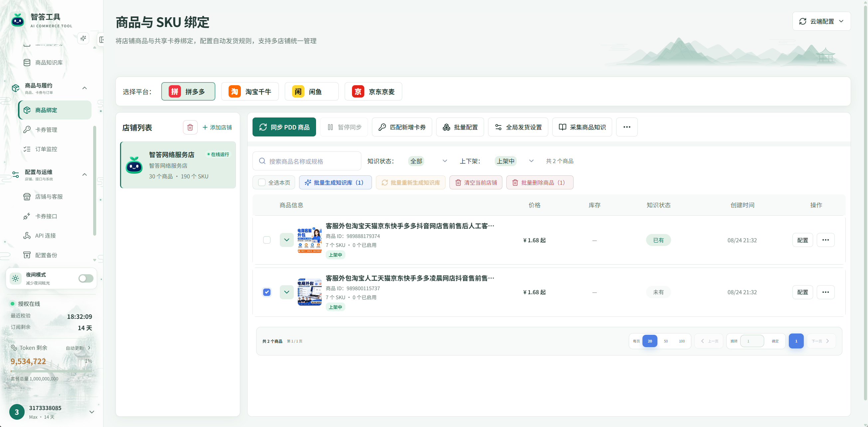The height and width of the screenshot is (427, 868).
Task: Click the Token usage progress bar
Action: point(51,371)
